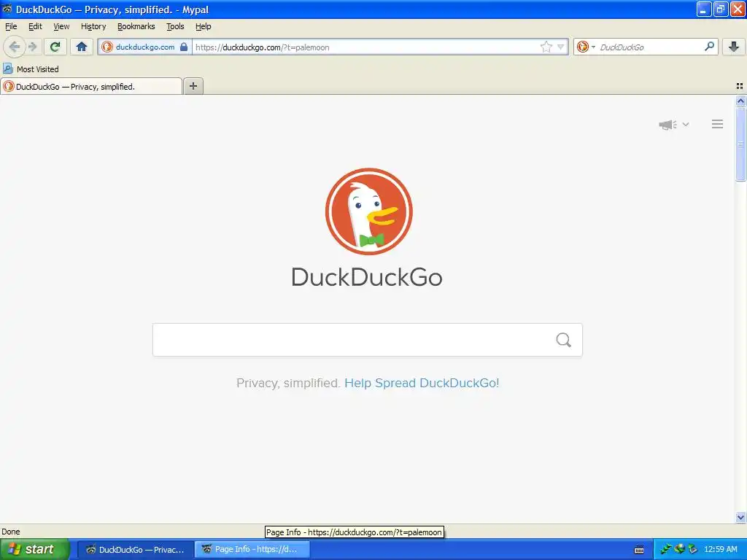This screenshot has width=747, height=560.
Task: Go forward using the Forward arrow
Action: tap(33, 47)
